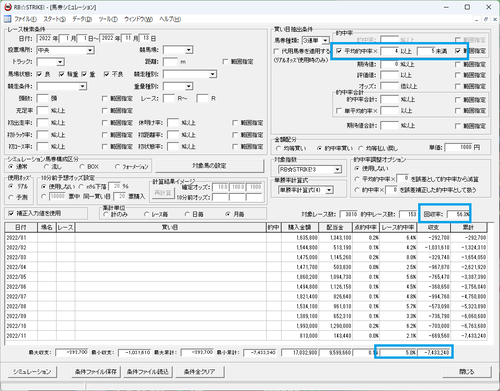Click the シミュレーション button

[x=32, y=371]
